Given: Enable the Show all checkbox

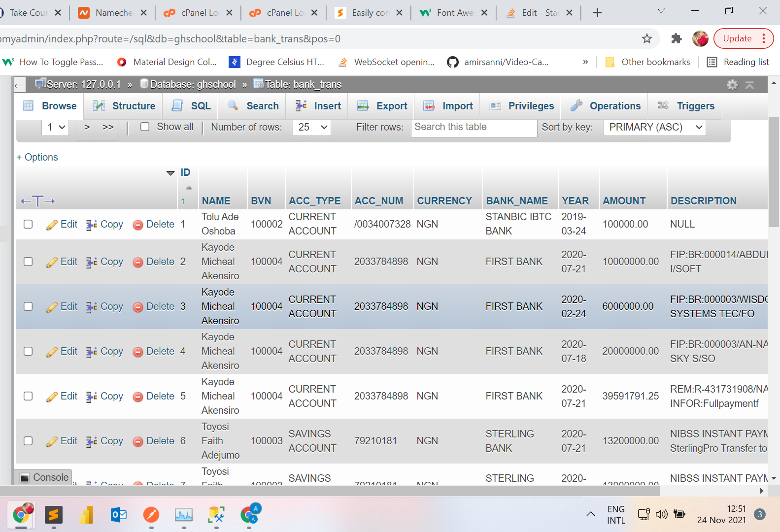Looking at the screenshot, I should click(145, 127).
